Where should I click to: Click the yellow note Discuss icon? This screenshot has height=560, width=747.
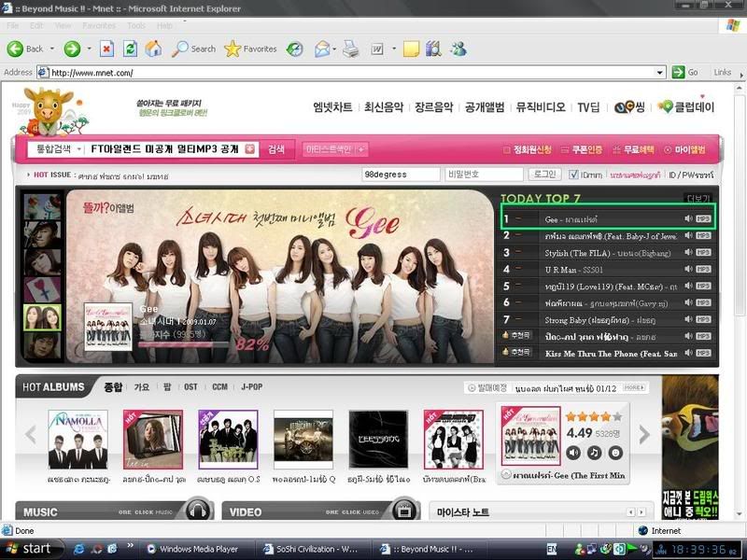[411, 49]
